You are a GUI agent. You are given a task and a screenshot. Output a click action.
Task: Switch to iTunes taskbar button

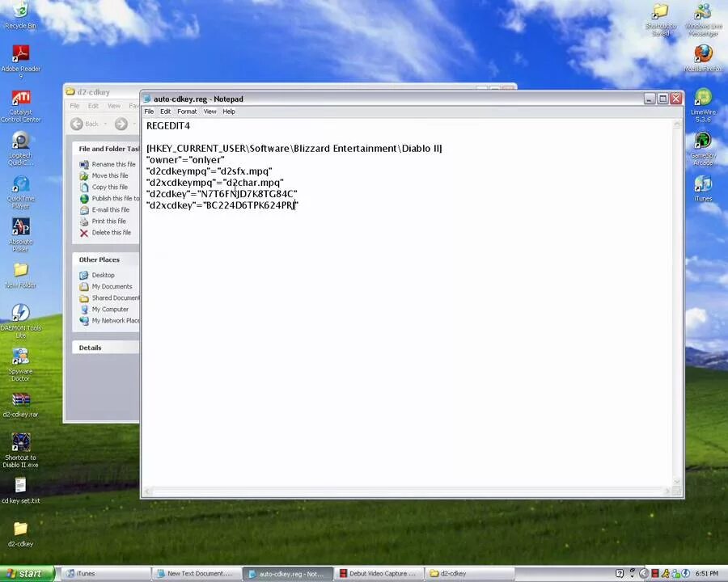(x=106, y=574)
